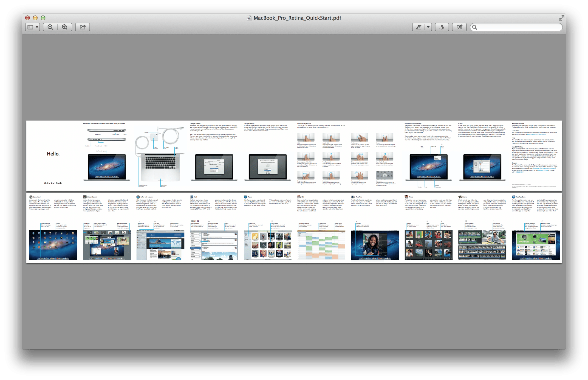
Task: Click the zoom out magnifier button
Action: [50, 27]
